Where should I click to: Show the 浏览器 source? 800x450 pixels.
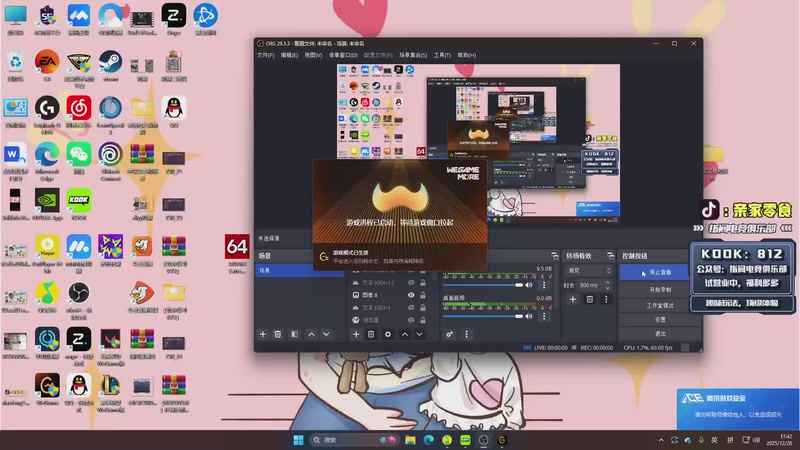pos(411,320)
